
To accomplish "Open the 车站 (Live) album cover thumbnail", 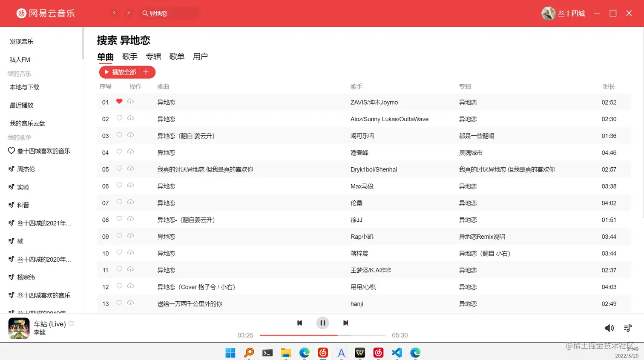I will 19,328.
